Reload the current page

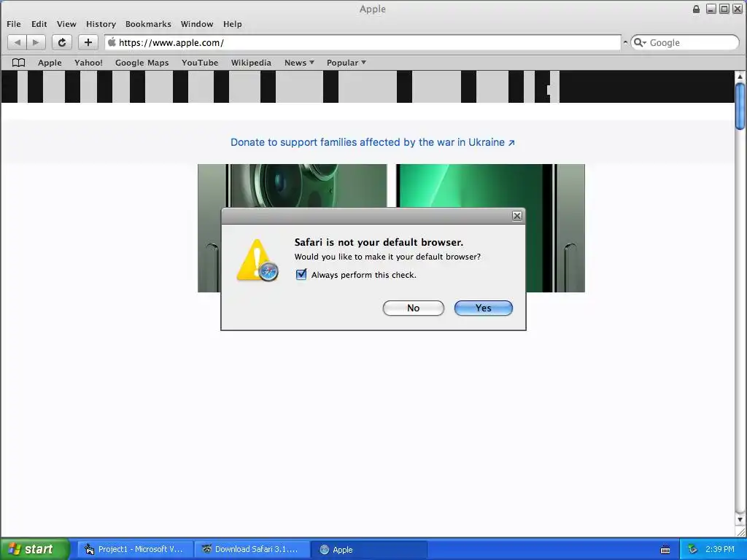pyautogui.click(x=61, y=42)
